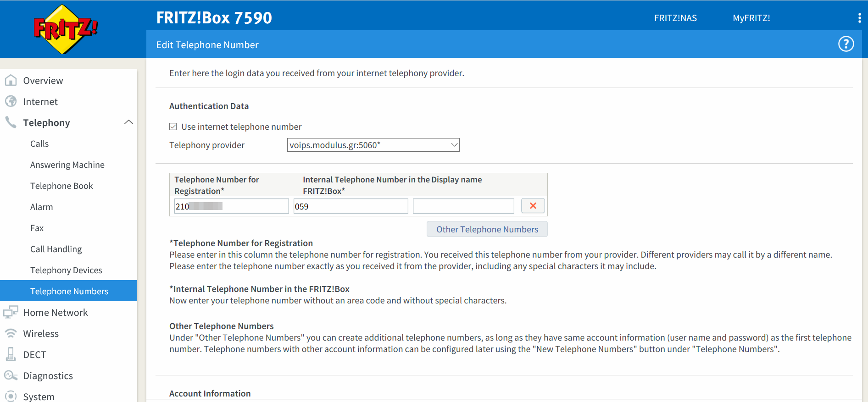Click the Telephony provider label

click(x=207, y=145)
